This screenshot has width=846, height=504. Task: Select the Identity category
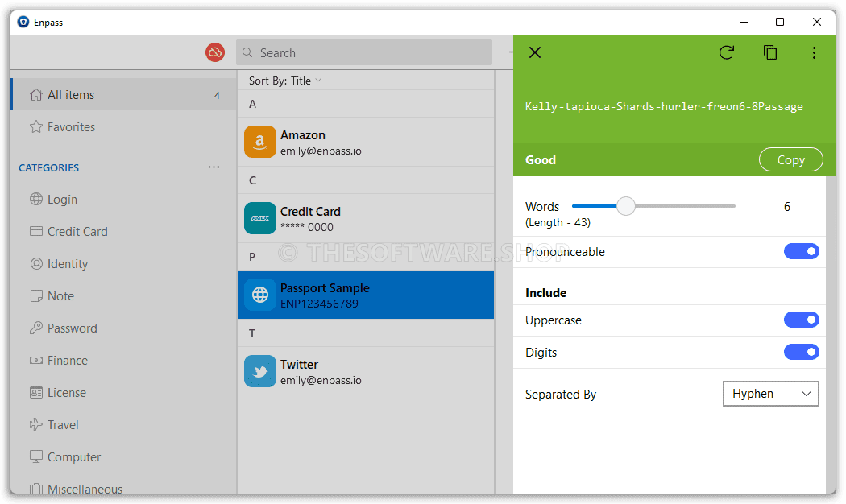123,263
